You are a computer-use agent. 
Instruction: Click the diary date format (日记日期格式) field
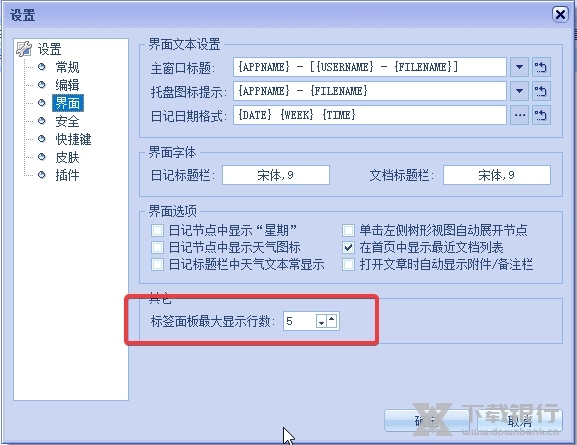tap(369, 115)
